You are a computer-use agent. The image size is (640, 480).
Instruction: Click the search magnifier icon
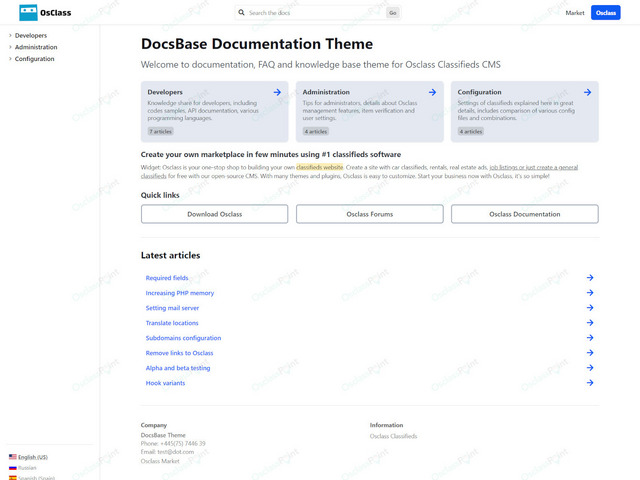[242, 13]
